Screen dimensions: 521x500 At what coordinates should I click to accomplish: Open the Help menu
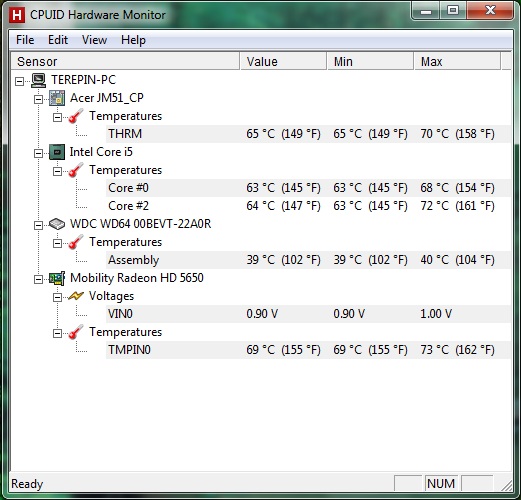point(133,40)
